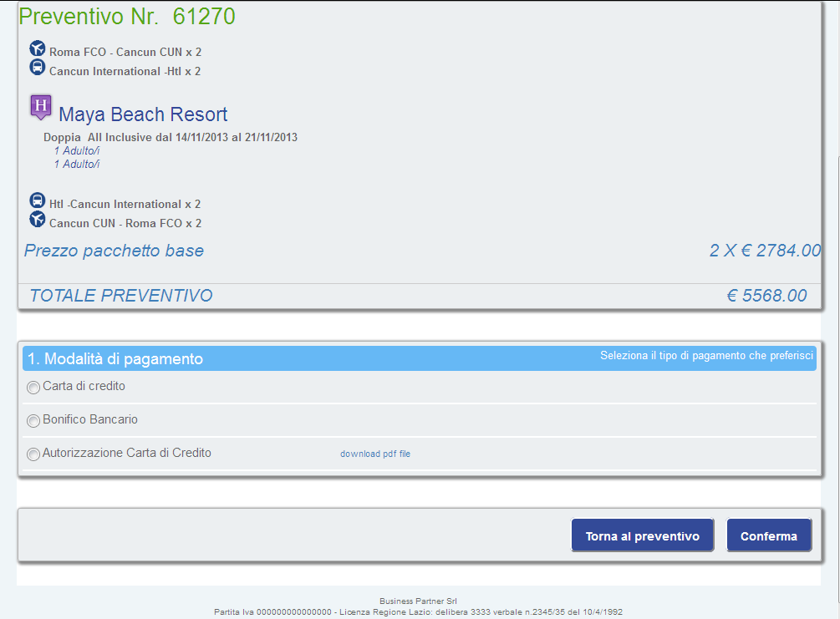Choose the Bonifico Bancario radio button
Image resolution: width=840 pixels, height=619 pixels.
pyautogui.click(x=33, y=421)
